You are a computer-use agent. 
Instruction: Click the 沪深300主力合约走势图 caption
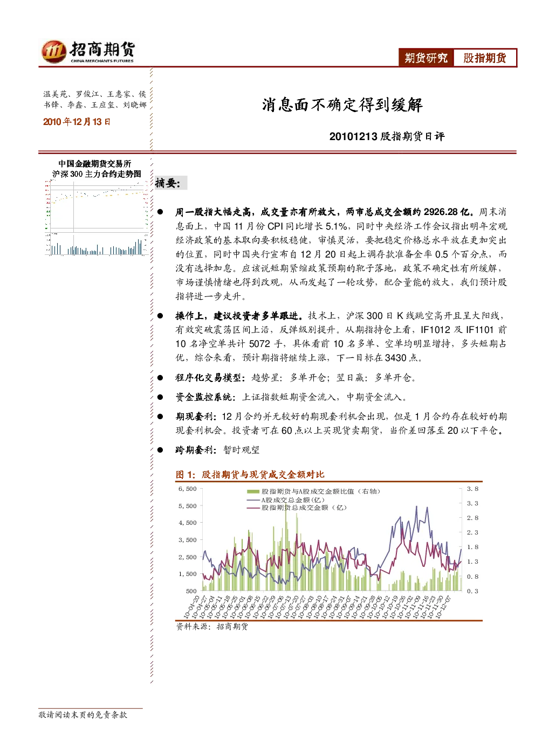pyautogui.click(x=97, y=174)
